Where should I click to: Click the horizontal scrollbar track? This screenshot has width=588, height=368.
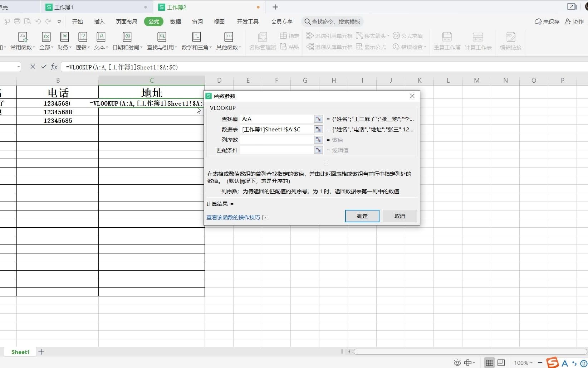pyautogui.click(x=470, y=352)
